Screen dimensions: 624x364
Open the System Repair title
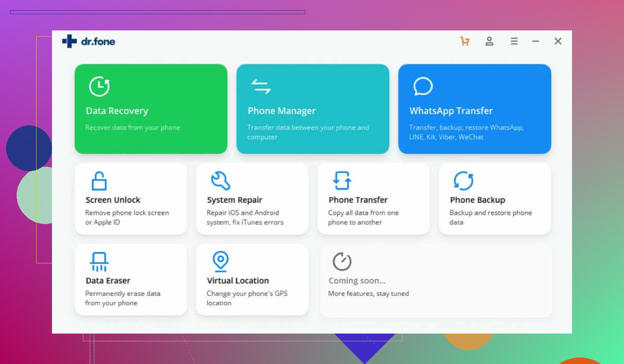(234, 200)
